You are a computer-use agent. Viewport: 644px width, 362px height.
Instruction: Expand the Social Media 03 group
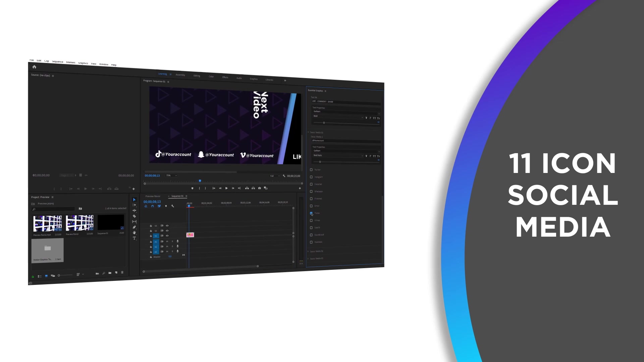click(308, 258)
